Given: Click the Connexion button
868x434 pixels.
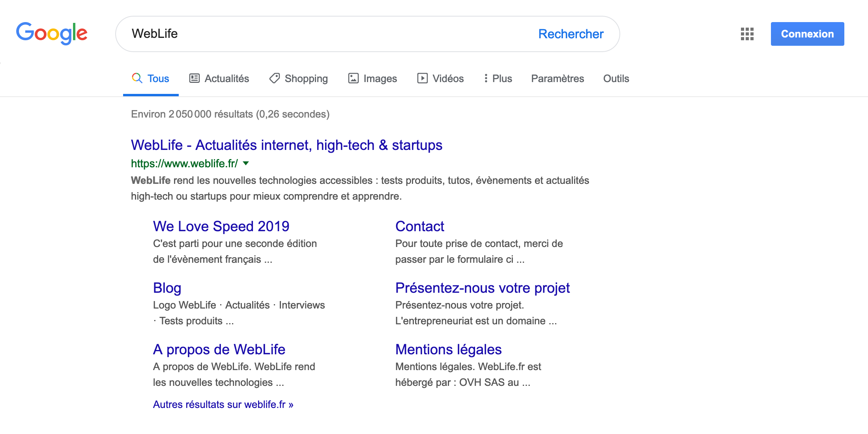Looking at the screenshot, I should pyautogui.click(x=807, y=34).
